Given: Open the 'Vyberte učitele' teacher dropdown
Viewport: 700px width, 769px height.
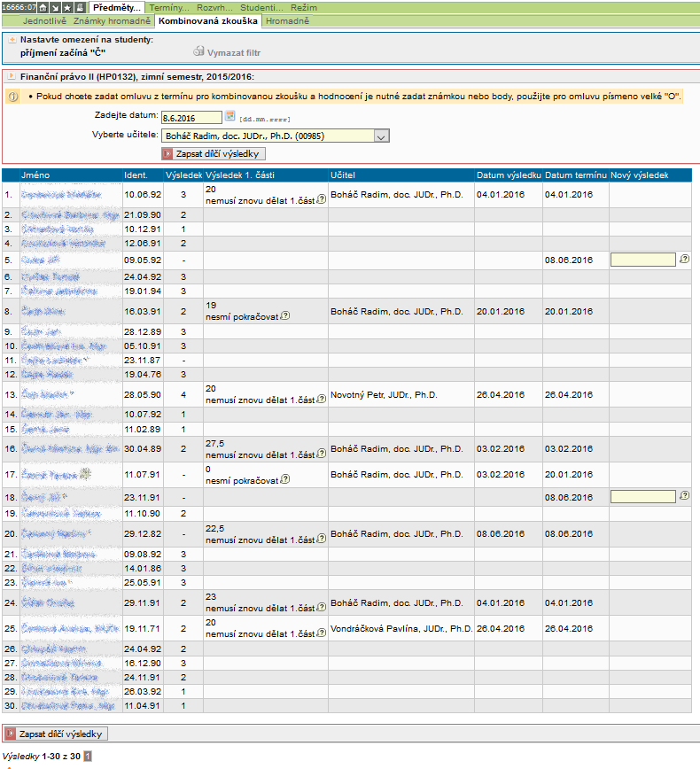Looking at the screenshot, I should [381, 136].
